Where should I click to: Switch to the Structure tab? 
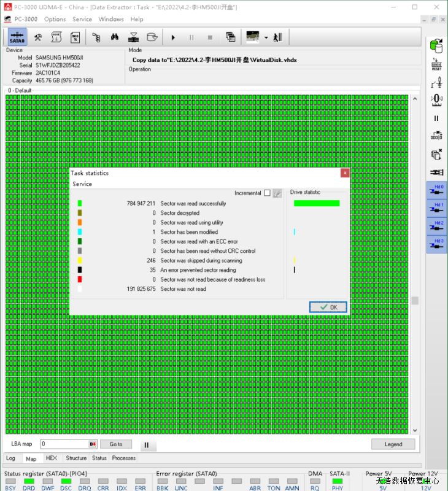pos(76,458)
